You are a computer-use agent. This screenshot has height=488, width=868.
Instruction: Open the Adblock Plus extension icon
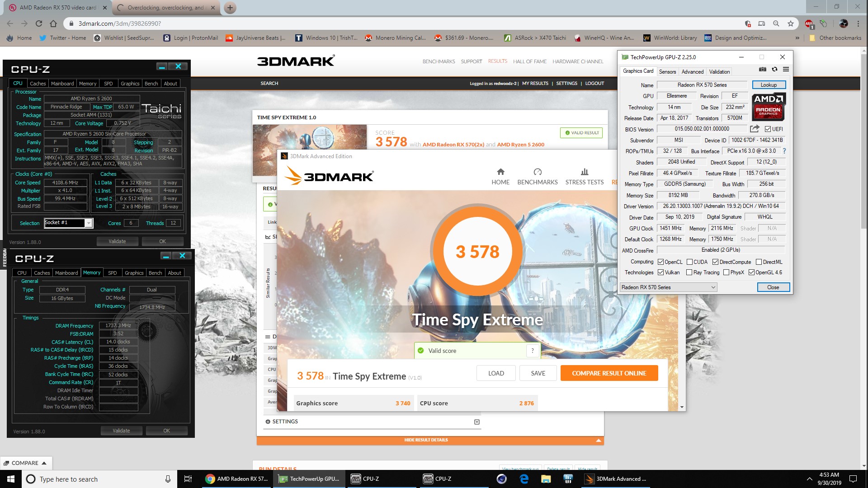tap(809, 23)
